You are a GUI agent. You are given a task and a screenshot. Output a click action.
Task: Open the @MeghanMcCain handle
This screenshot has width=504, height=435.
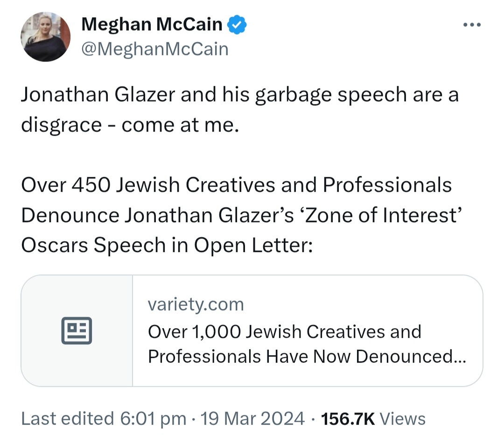click(155, 49)
